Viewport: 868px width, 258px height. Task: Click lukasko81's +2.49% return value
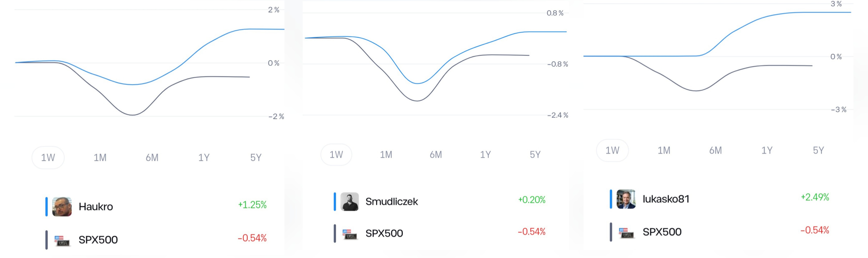click(815, 197)
